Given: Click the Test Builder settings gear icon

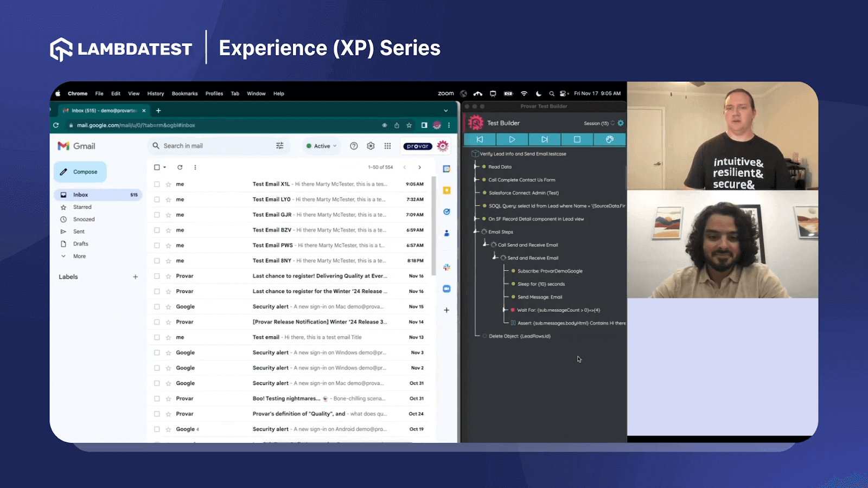Looking at the screenshot, I should coord(621,123).
